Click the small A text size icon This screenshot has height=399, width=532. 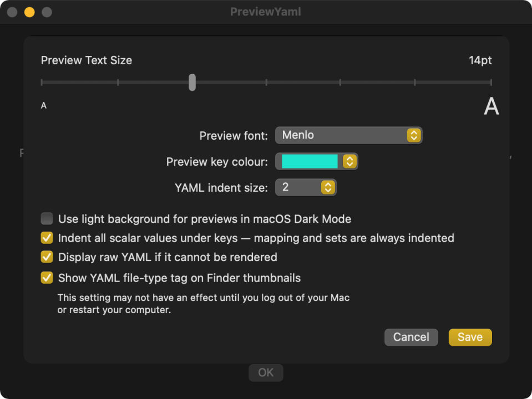[x=44, y=105]
